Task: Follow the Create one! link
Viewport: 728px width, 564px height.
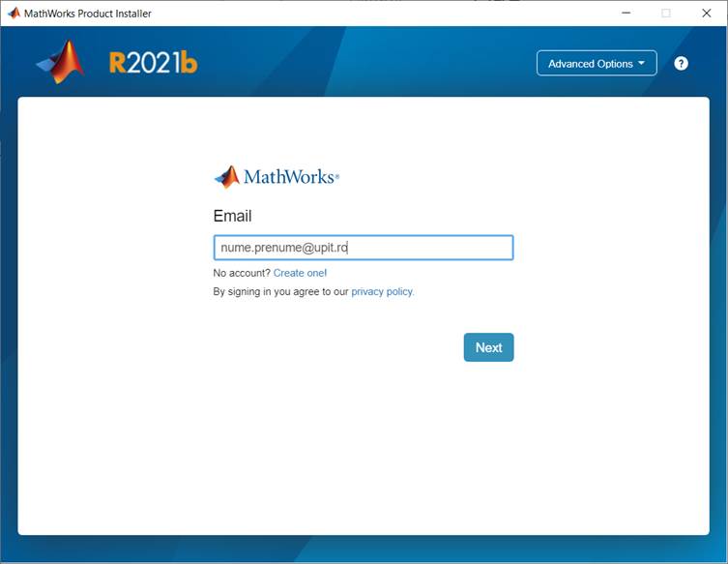Action: tap(300, 273)
